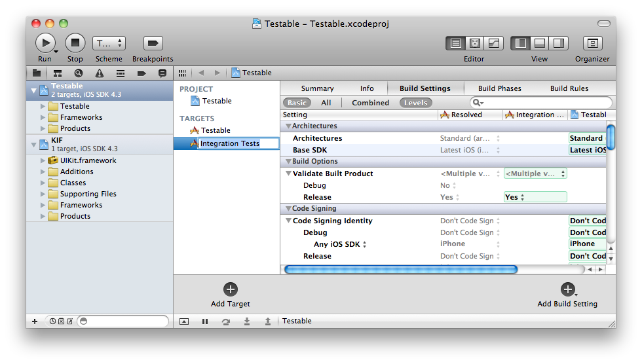Click Add Build Setting plus icon
This screenshot has width=642, height=364.
tap(567, 289)
